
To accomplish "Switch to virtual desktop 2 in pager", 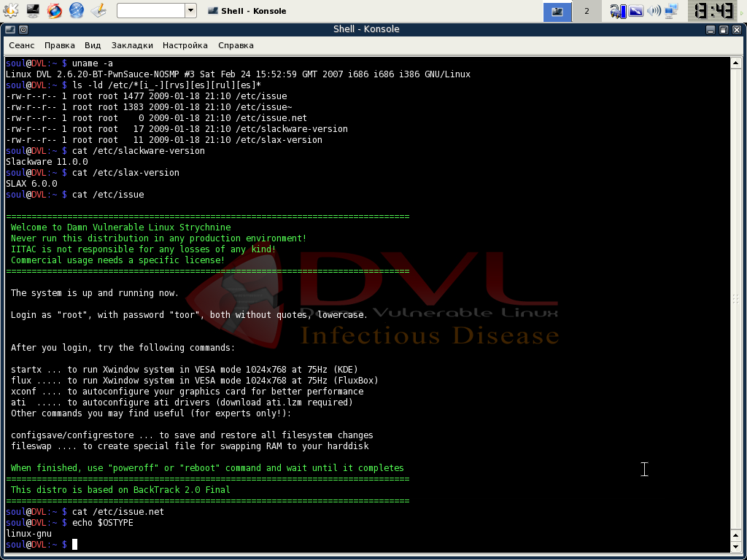I will (587, 11).
